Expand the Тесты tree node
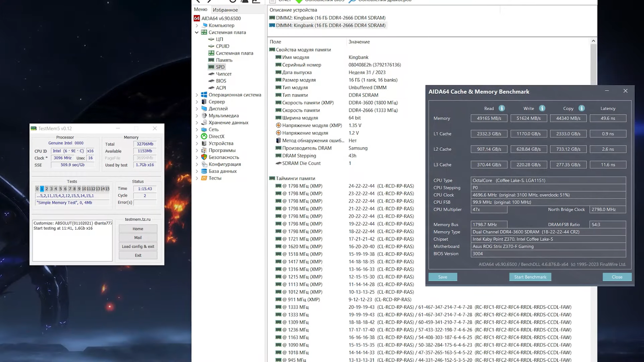 (197, 178)
